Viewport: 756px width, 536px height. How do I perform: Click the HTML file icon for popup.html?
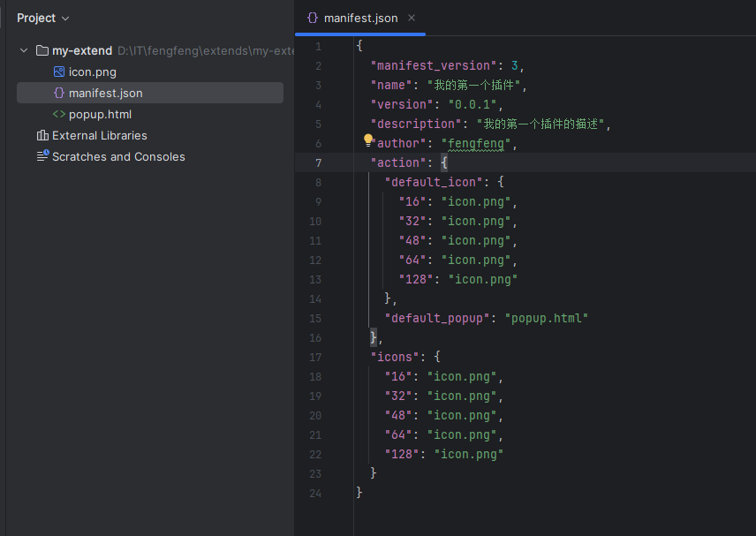coord(59,114)
